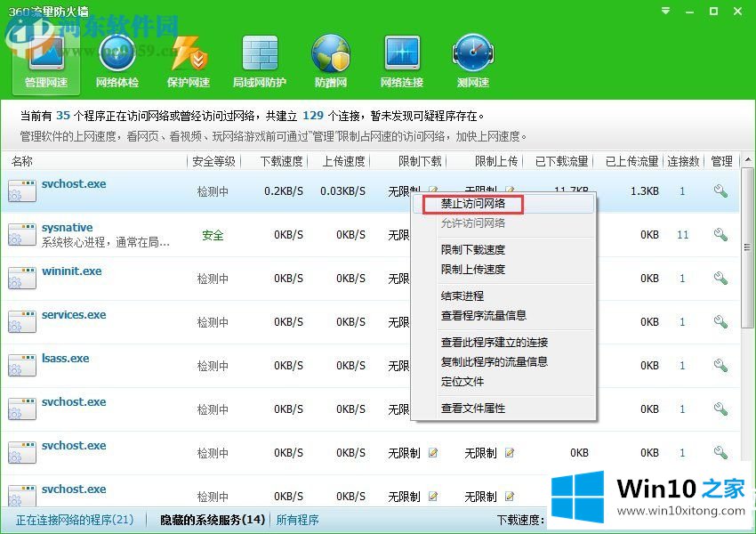The width and height of the screenshot is (756, 534).
Task: Click connection count 11 for sysnative
Action: [683, 235]
